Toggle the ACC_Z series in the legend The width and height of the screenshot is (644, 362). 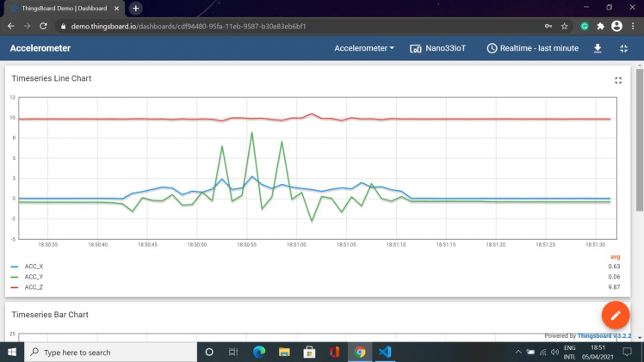[34, 287]
